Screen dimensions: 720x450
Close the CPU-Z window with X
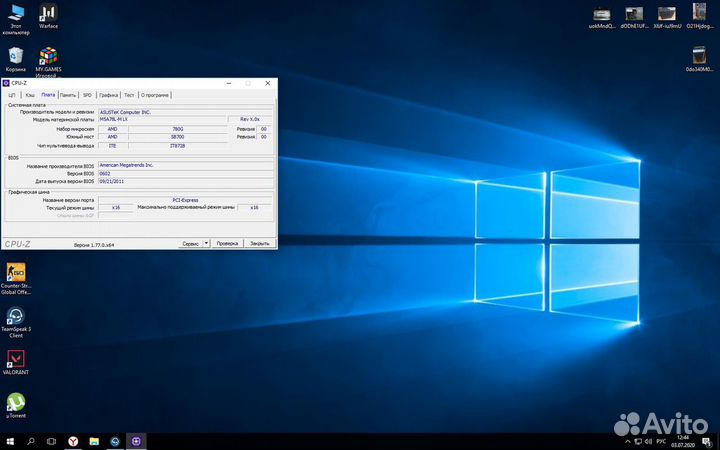point(268,83)
